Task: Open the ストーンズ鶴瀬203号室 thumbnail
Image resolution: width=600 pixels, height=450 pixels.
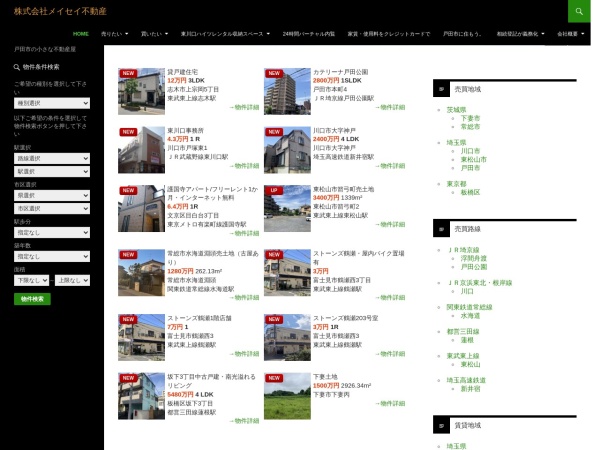Action: click(x=287, y=338)
